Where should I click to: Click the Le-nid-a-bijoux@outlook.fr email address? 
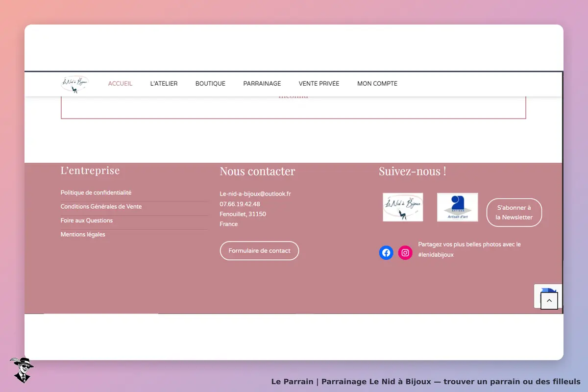[x=255, y=194]
